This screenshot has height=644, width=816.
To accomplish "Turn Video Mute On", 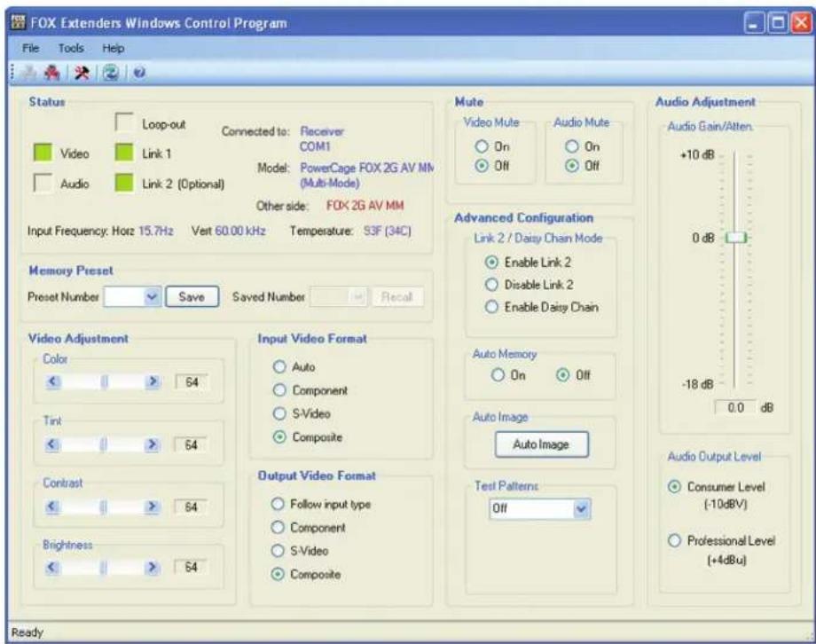I will [x=482, y=147].
